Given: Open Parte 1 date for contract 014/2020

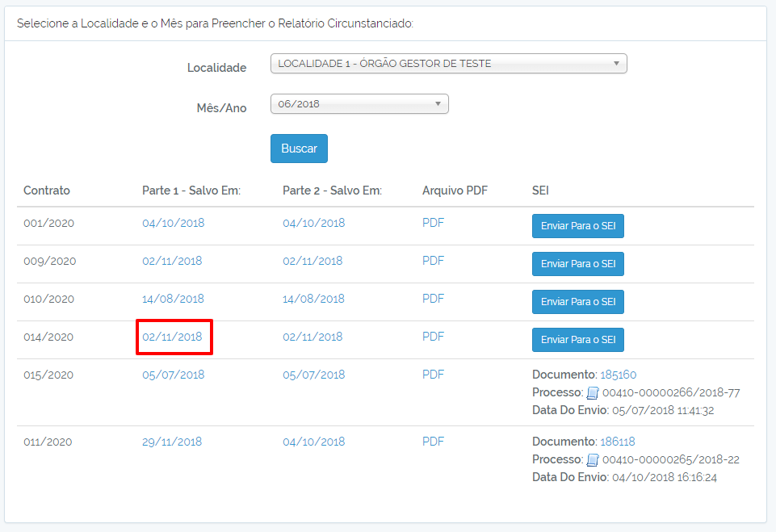Looking at the screenshot, I should tap(172, 337).
